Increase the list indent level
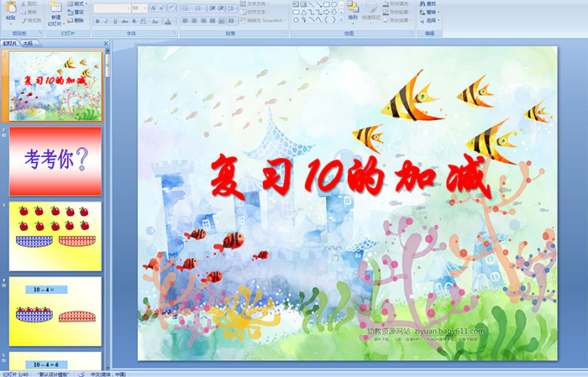The image size is (588, 377). click(221, 8)
